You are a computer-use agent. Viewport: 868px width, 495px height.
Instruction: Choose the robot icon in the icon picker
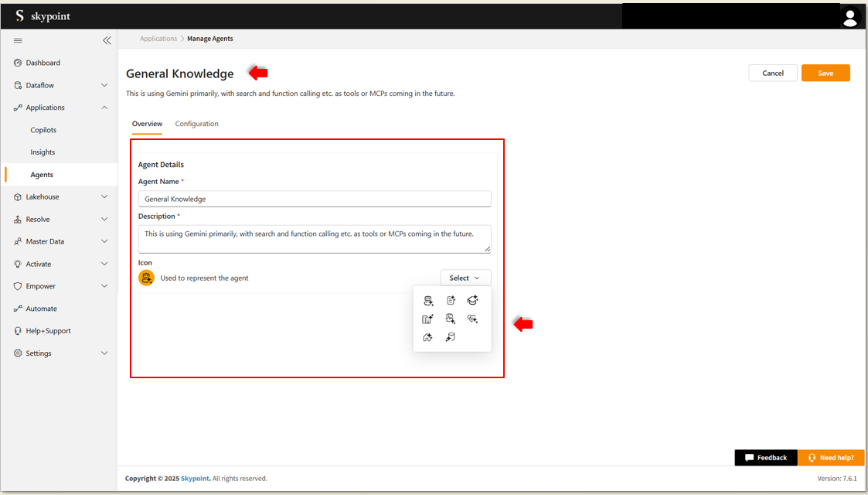[428, 301]
